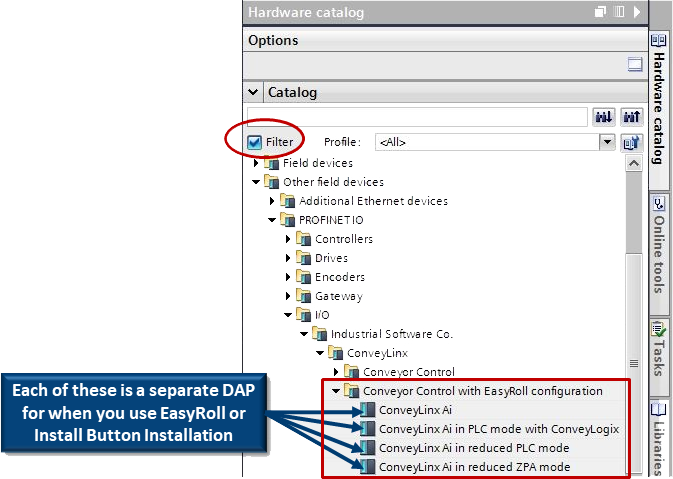Click the search downward button
Screen dimensions: 673x479
(x=604, y=117)
